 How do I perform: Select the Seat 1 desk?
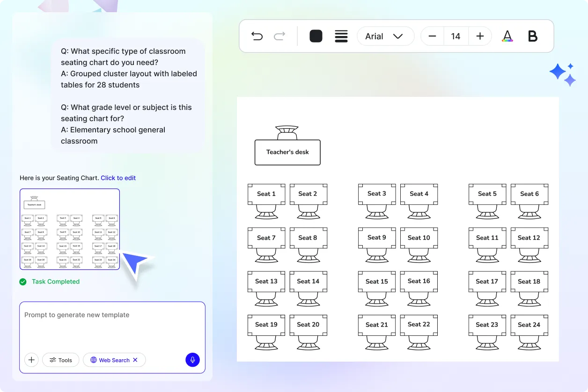(x=266, y=194)
